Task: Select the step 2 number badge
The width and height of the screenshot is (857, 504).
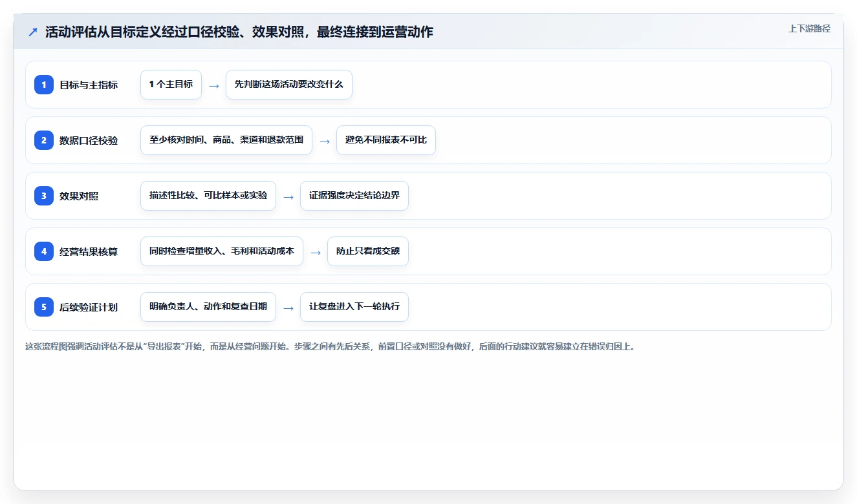Action: point(44,140)
